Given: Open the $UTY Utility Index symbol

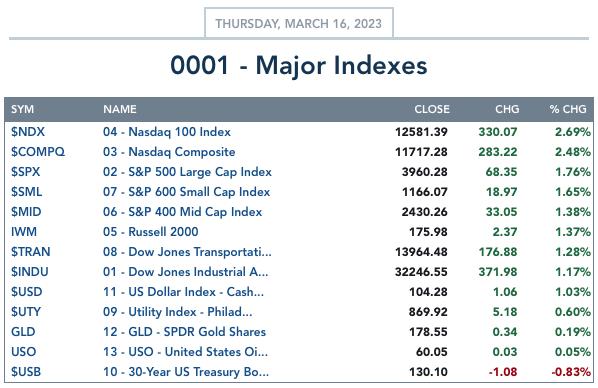Looking at the screenshot, I should click(26, 312).
